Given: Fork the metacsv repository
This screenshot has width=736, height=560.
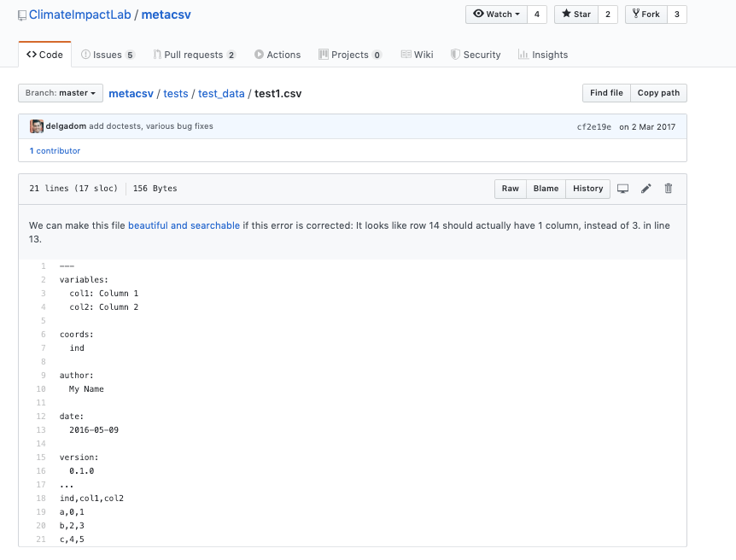Looking at the screenshot, I should click(645, 14).
